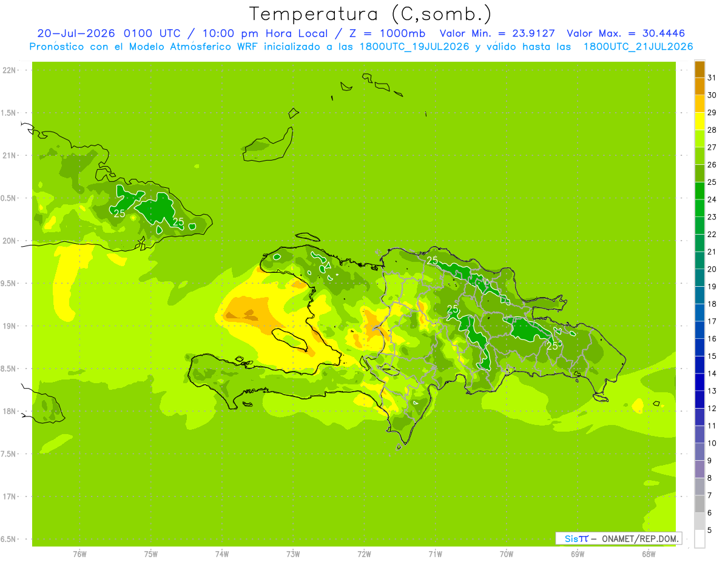This screenshot has height=562, width=728.
Task: Click the "22N" latitude axis label
Action: [x=10, y=70]
